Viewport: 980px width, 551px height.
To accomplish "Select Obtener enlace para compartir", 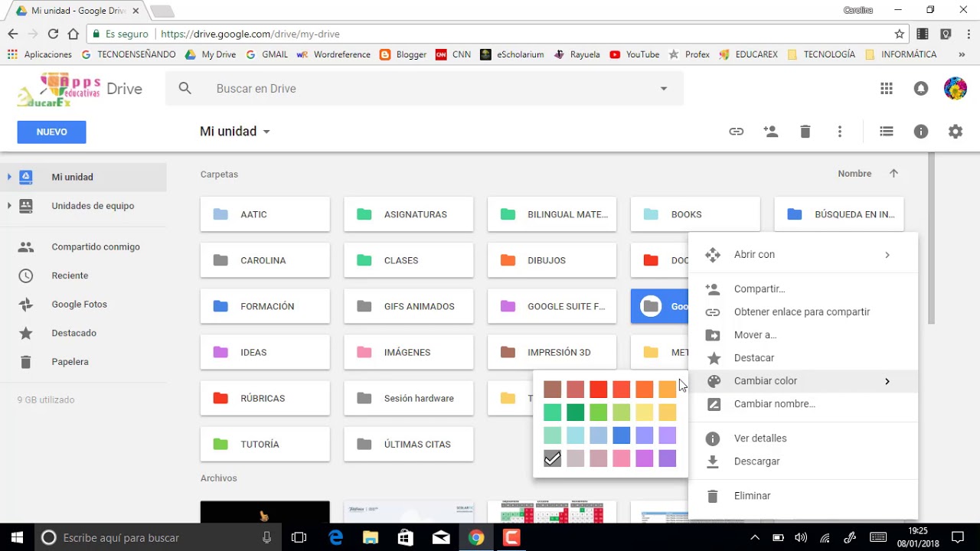I will click(803, 312).
